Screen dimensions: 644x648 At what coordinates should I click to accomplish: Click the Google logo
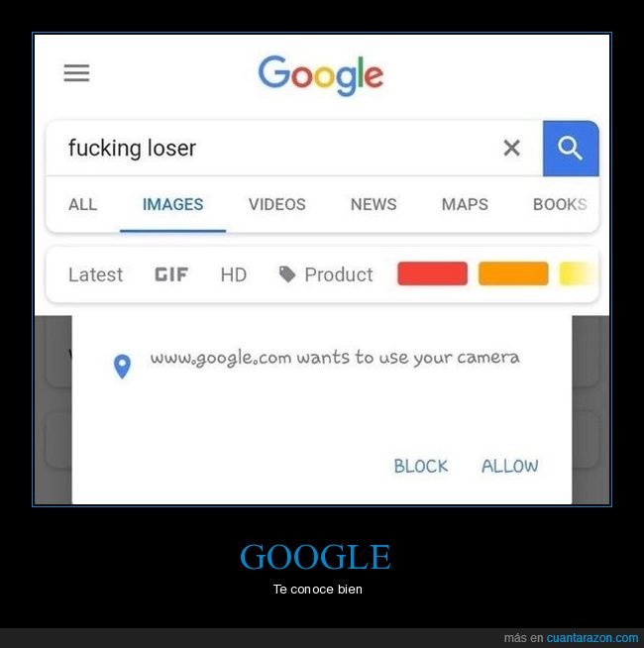coord(321,75)
